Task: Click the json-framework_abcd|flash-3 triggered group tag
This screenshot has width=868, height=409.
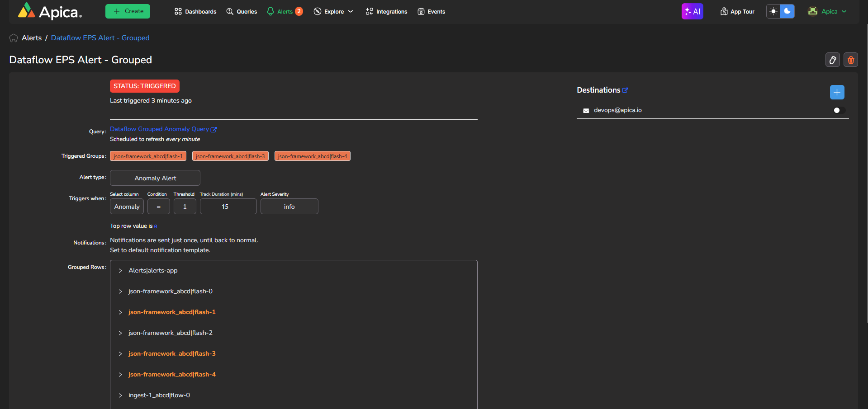Action: coord(230,156)
